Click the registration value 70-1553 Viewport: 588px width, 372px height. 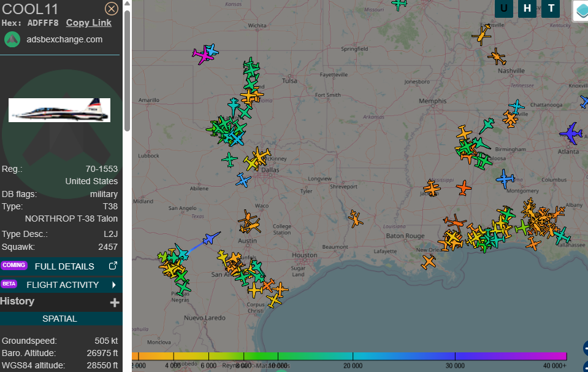coord(102,169)
